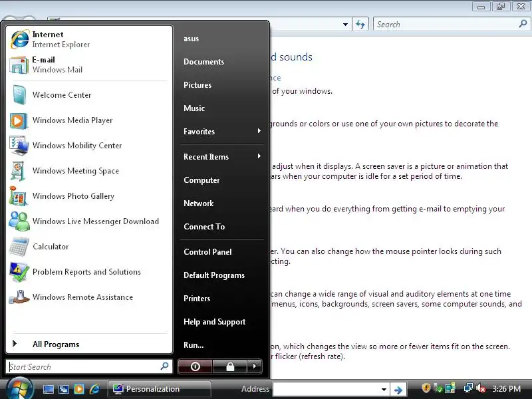Expand the Favorites submenu arrow

point(259,131)
